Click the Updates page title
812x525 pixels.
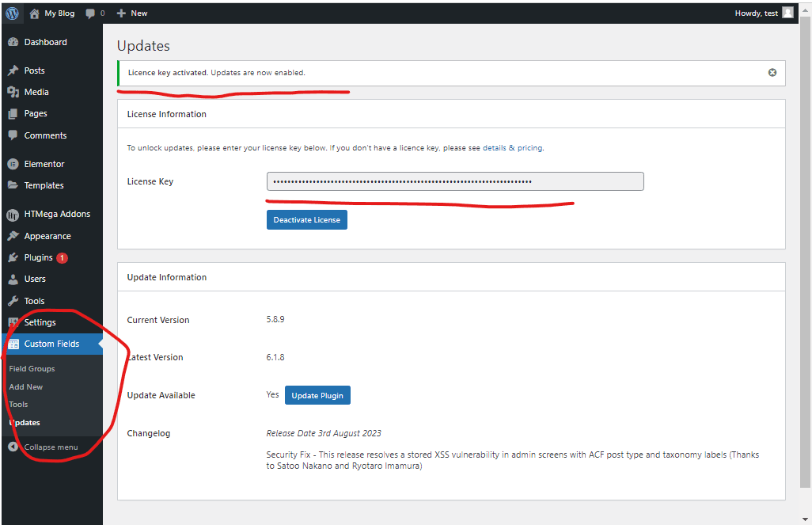coord(143,46)
